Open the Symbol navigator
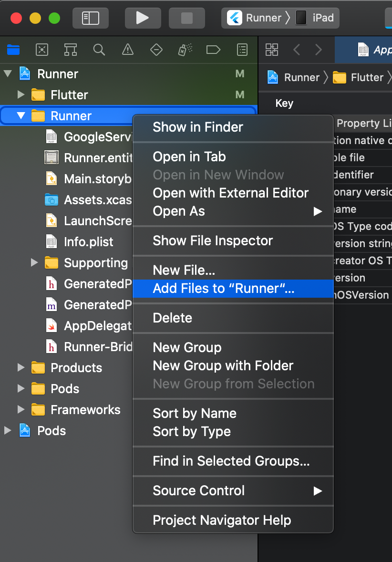The image size is (392, 562). (x=71, y=50)
